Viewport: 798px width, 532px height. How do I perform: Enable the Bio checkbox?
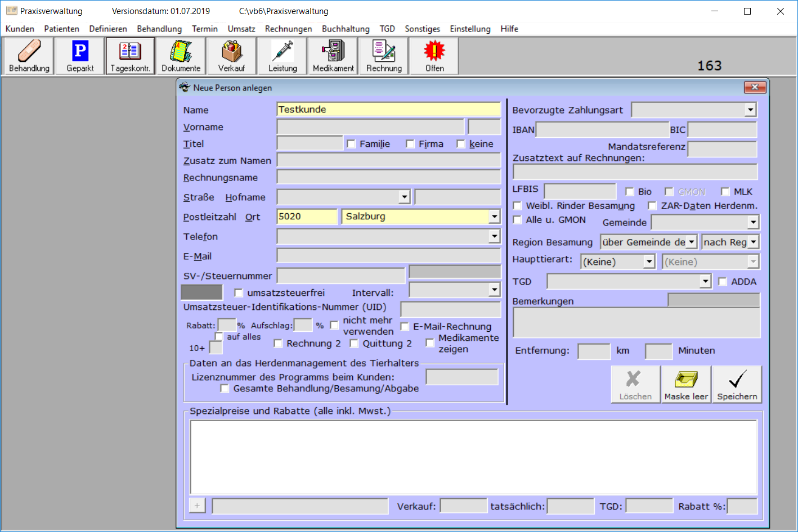[630, 192]
